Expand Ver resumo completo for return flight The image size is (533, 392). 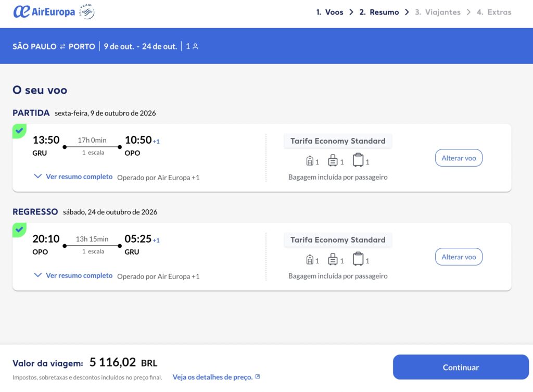pos(73,275)
